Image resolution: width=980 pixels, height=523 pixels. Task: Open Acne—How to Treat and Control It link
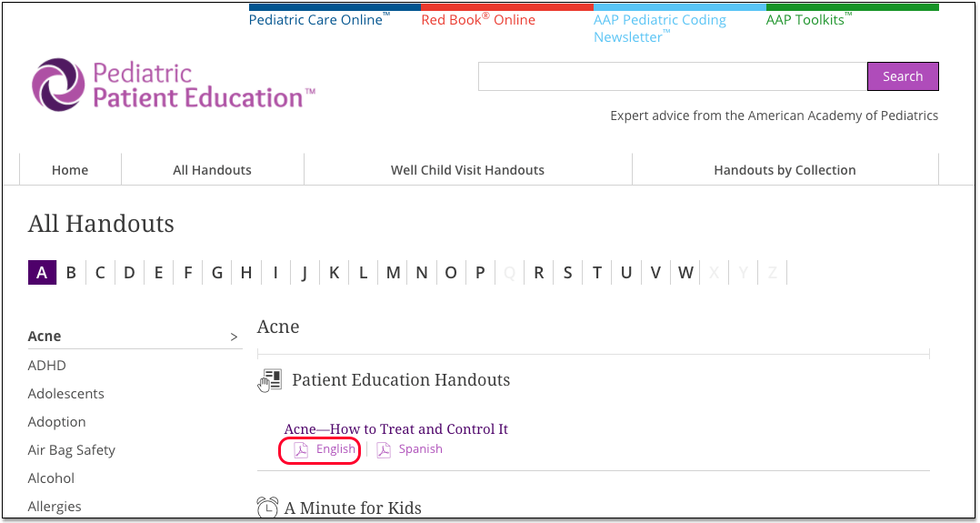click(396, 429)
